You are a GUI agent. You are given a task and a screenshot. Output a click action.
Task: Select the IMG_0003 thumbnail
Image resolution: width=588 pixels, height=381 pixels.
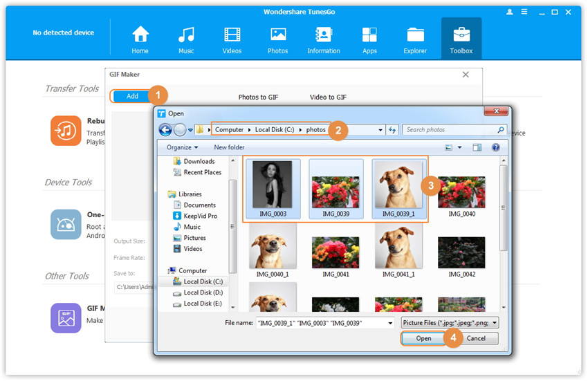click(273, 189)
